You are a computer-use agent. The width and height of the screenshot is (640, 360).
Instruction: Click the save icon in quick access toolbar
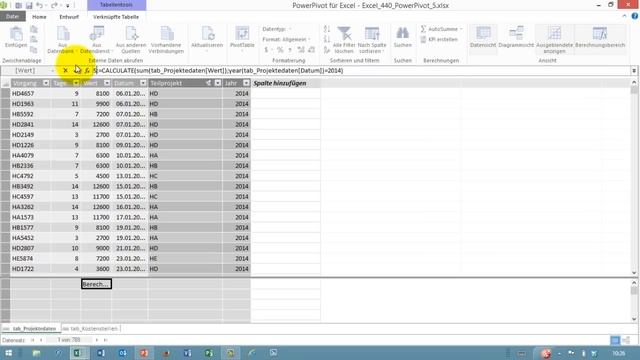pyautogui.click(x=29, y=6)
